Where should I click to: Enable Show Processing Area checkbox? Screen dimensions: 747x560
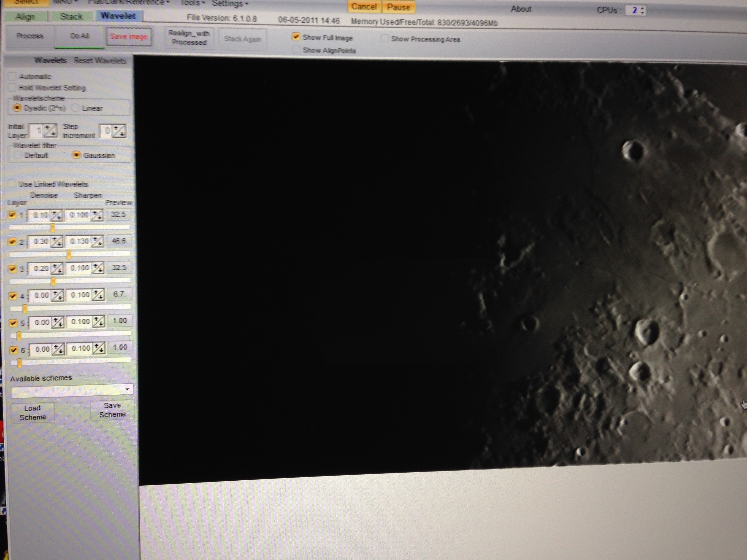click(384, 38)
